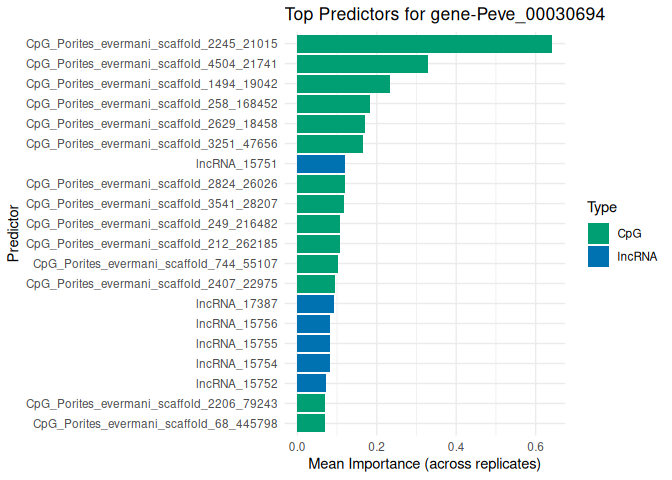The height and width of the screenshot is (480, 672).
Task: Select the scaffold_4504_21741 bar
Action: [362, 64]
